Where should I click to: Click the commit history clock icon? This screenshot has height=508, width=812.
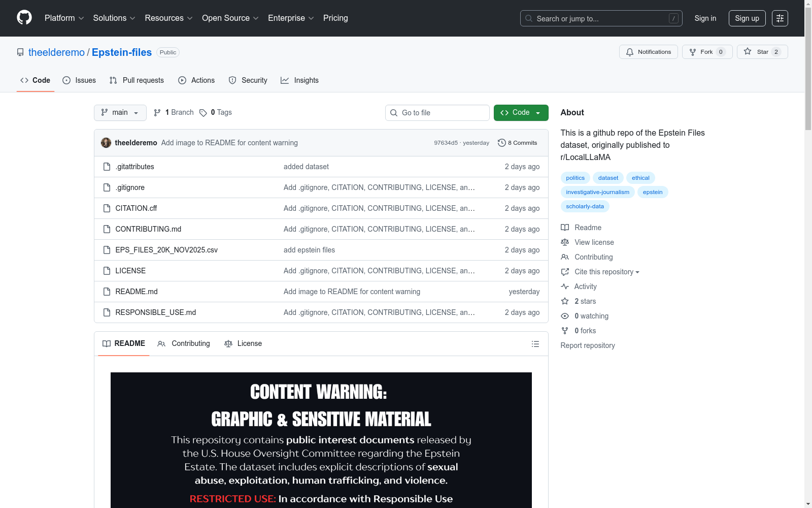[502, 143]
